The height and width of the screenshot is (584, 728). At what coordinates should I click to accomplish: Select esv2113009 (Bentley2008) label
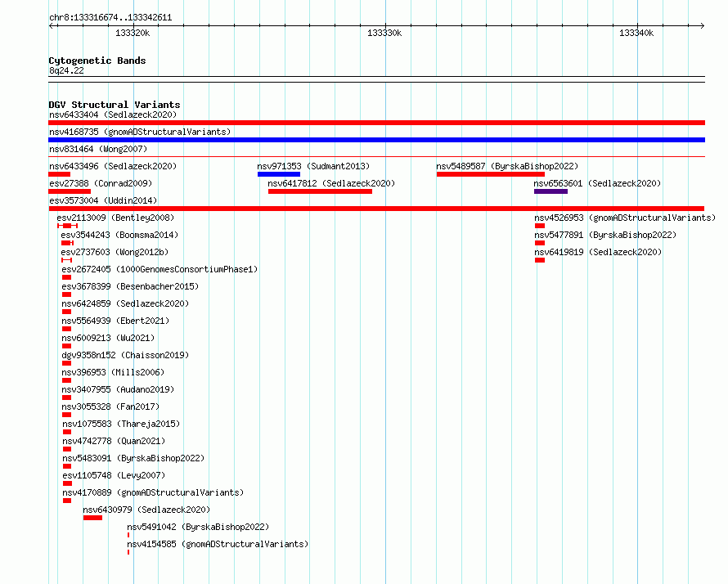tap(115, 218)
